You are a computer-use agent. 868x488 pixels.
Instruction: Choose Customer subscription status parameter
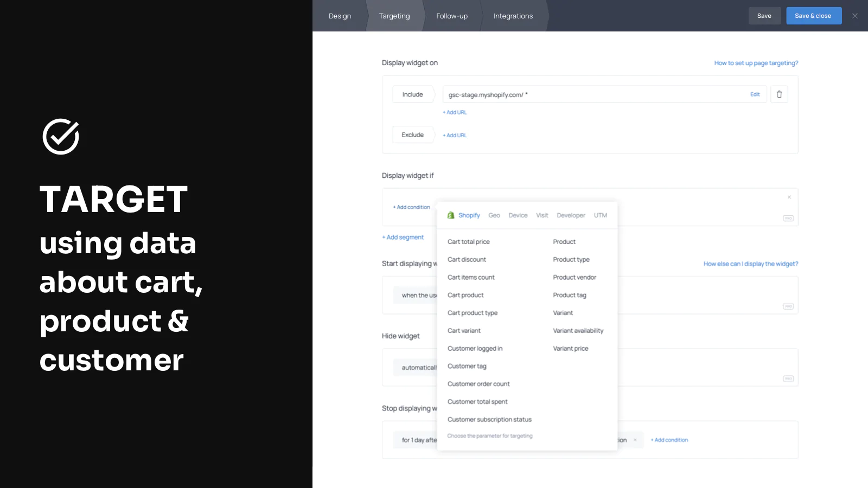tap(489, 420)
